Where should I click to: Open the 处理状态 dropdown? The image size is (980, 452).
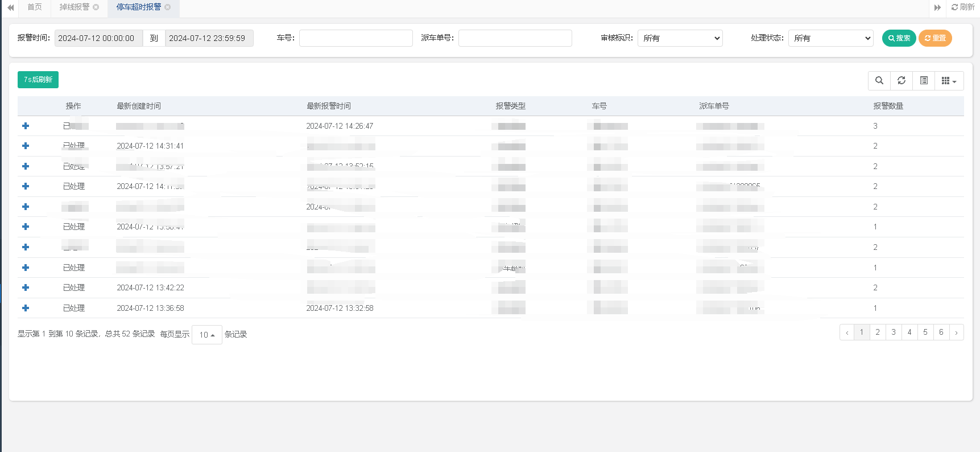click(x=830, y=38)
